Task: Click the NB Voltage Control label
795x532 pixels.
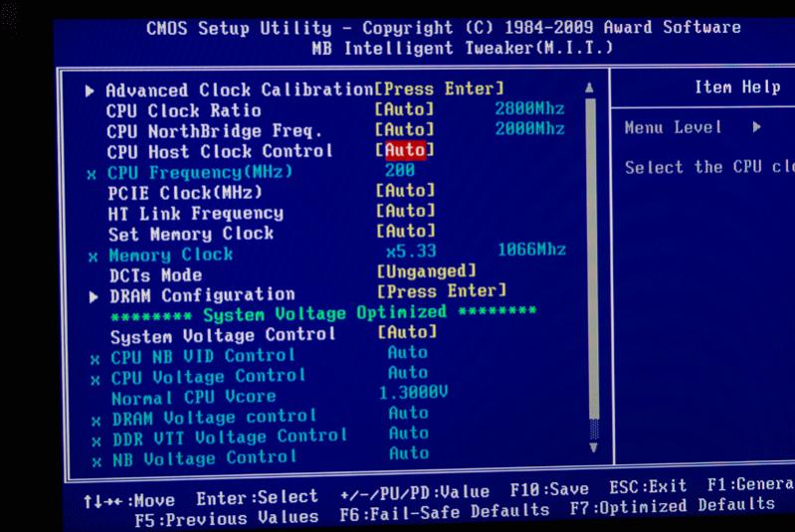Action: click(204, 458)
